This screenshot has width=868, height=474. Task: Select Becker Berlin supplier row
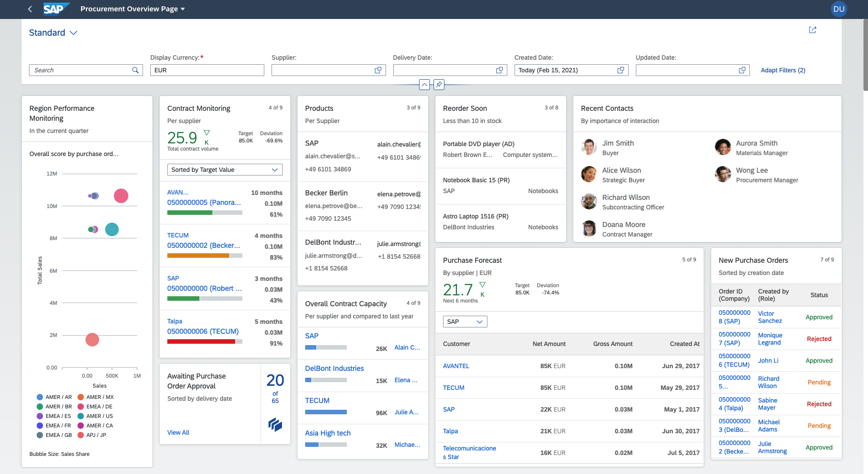pyautogui.click(x=362, y=206)
